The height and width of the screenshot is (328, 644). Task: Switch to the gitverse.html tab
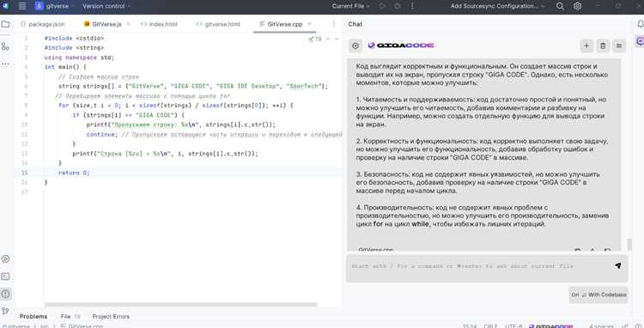pos(218,24)
